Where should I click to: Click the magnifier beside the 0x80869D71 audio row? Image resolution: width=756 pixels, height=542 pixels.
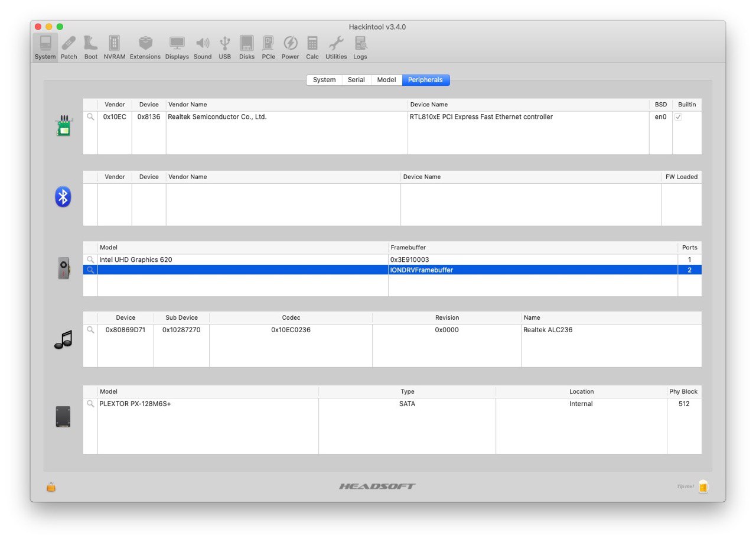[x=90, y=330]
